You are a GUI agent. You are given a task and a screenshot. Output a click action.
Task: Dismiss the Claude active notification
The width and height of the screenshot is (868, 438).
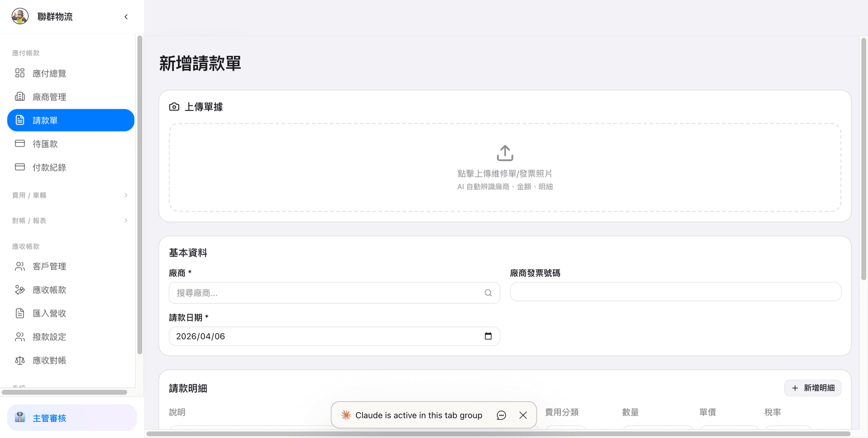tap(523, 415)
